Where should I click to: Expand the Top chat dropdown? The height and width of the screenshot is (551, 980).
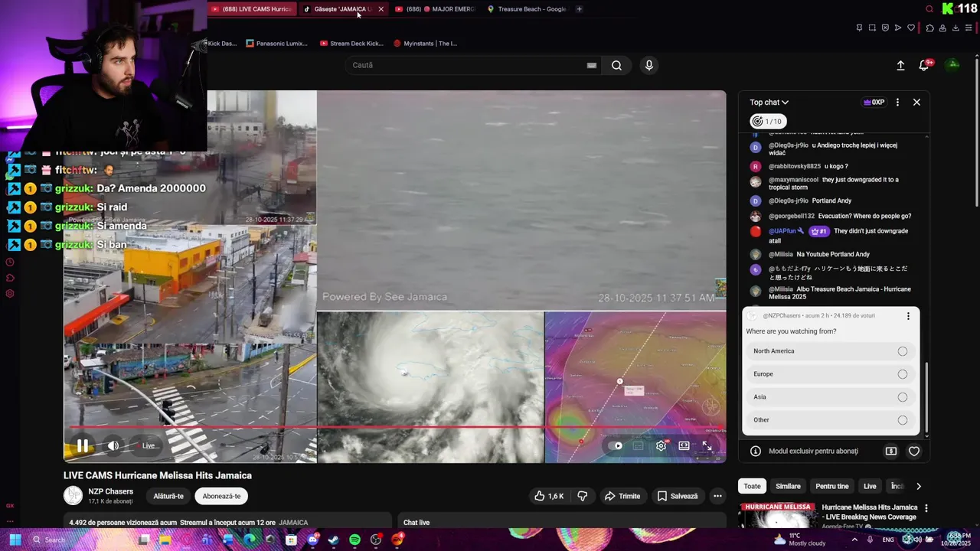tap(769, 102)
